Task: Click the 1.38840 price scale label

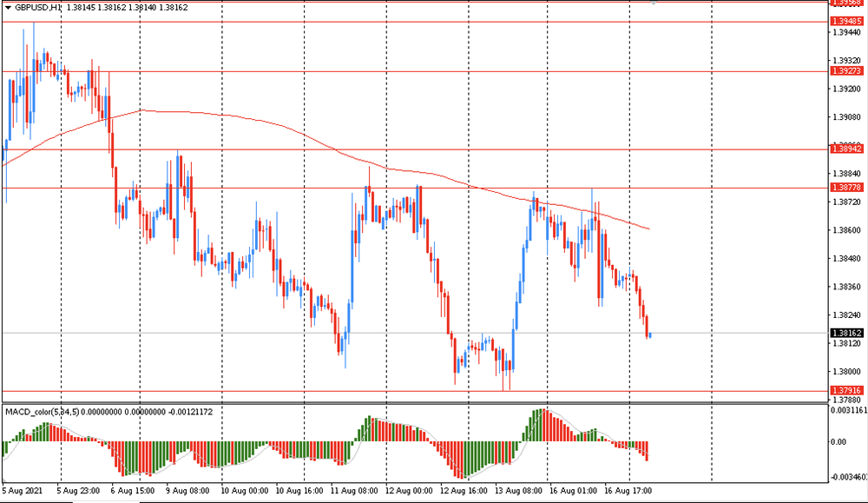Action: click(847, 174)
